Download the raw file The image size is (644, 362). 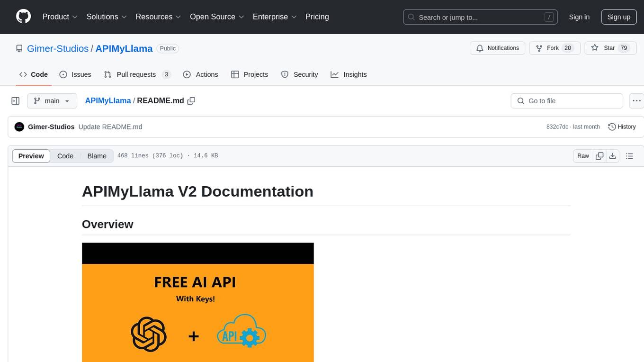pos(613,156)
